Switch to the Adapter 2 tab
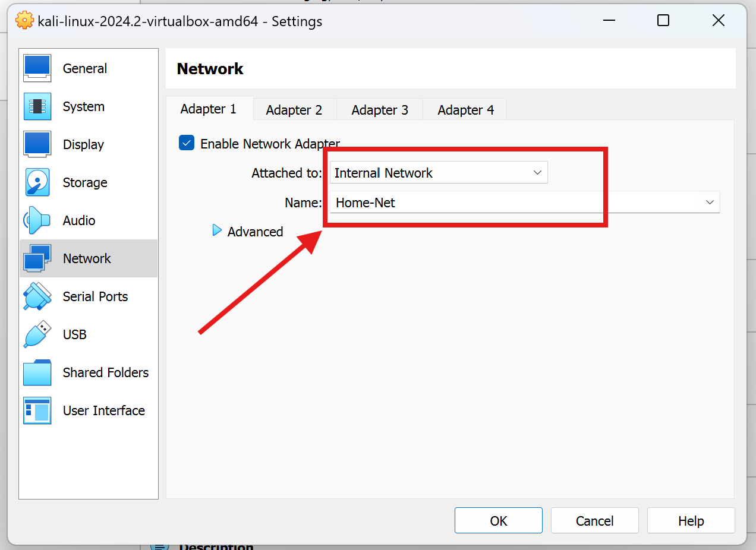The height and width of the screenshot is (550, 756). tap(294, 110)
